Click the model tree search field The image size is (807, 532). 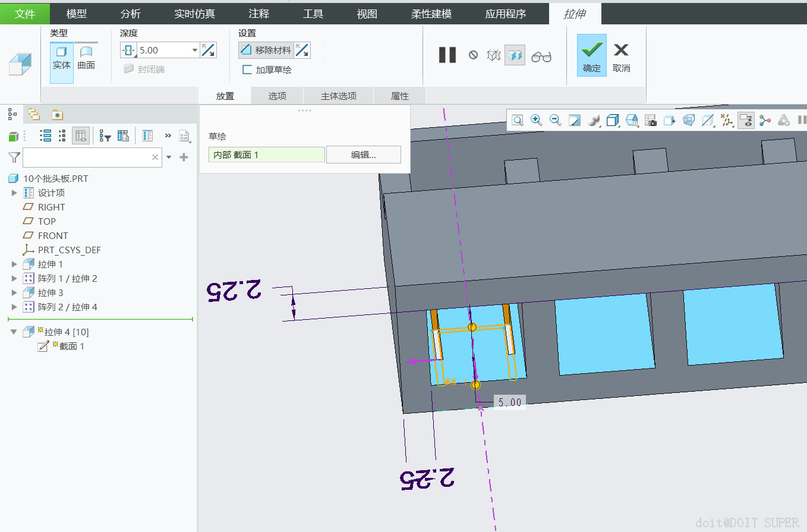87,158
